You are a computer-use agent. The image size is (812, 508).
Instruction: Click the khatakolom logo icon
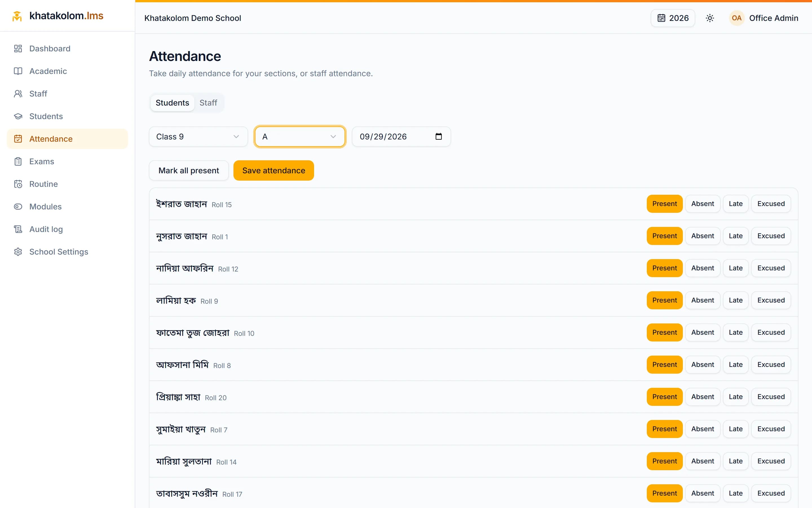pyautogui.click(x=17, y=16)
